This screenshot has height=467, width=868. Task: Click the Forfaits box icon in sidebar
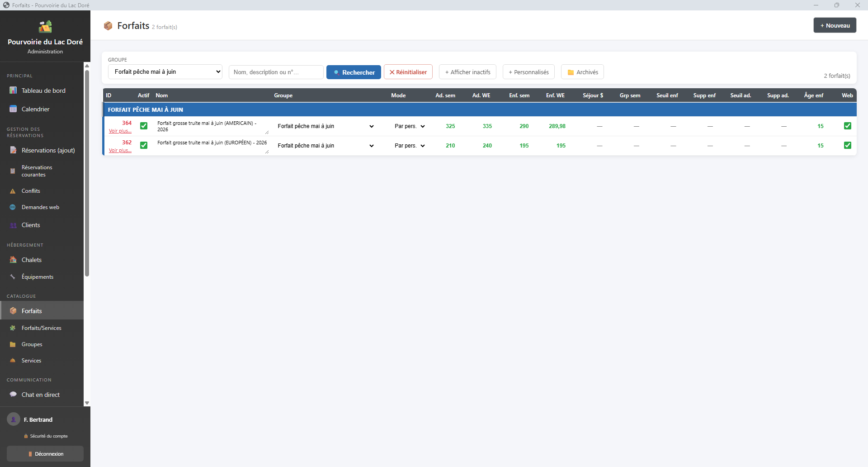tap(13, 311)
